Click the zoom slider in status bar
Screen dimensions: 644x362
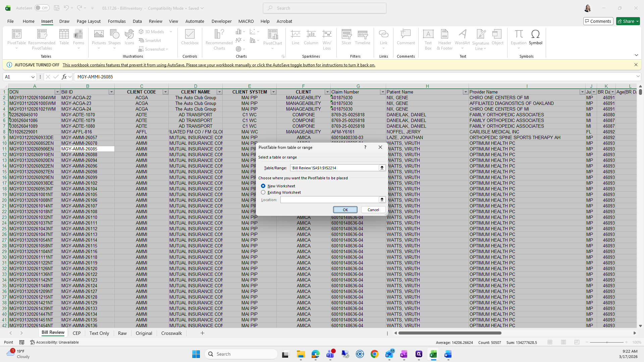click(606, 342)
